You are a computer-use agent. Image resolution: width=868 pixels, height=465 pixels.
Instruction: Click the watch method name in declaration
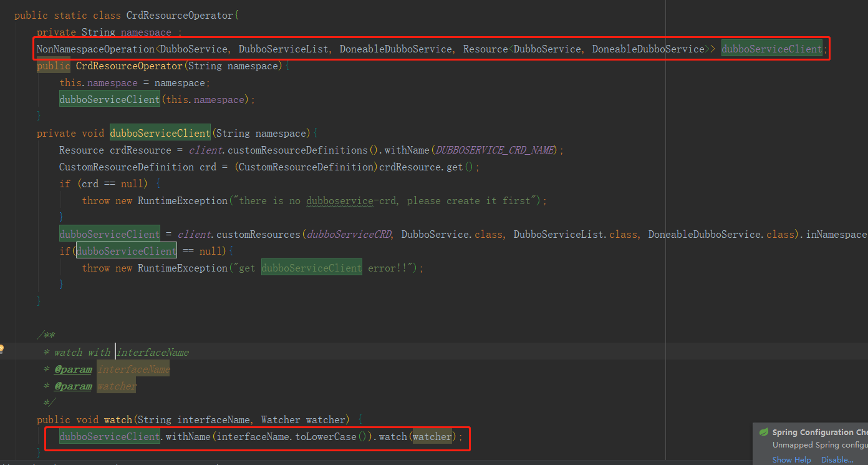pos(118,419)
